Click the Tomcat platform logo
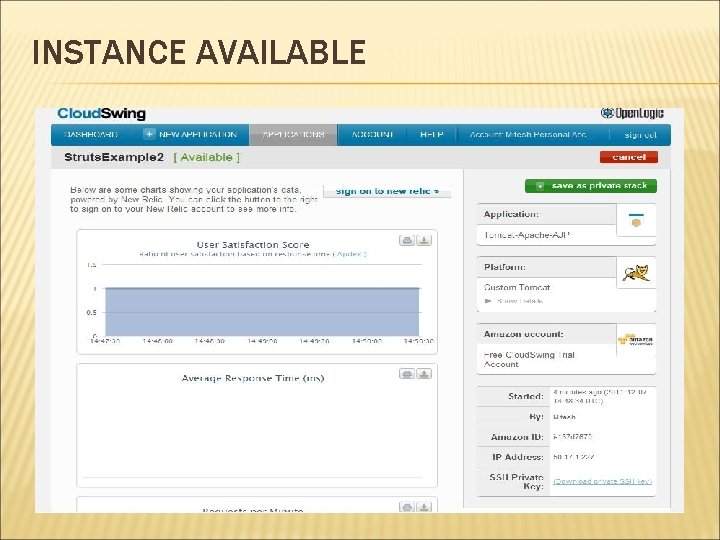 (x=636, y=273)
